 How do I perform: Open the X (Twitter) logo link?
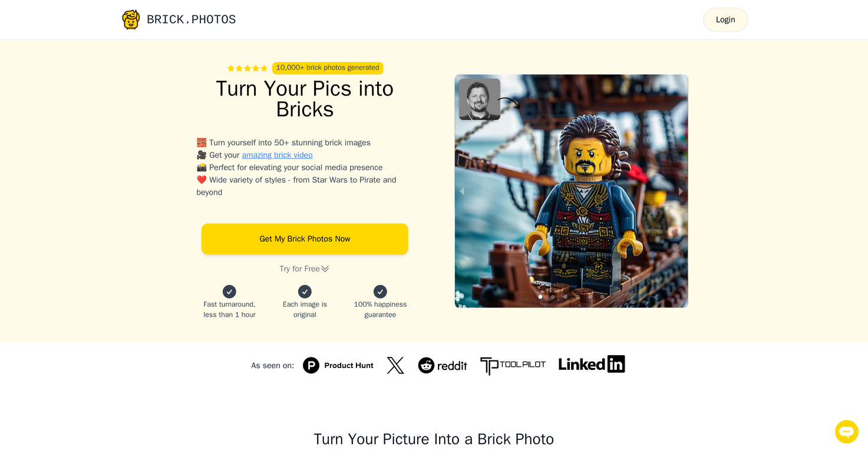[395, 366]
